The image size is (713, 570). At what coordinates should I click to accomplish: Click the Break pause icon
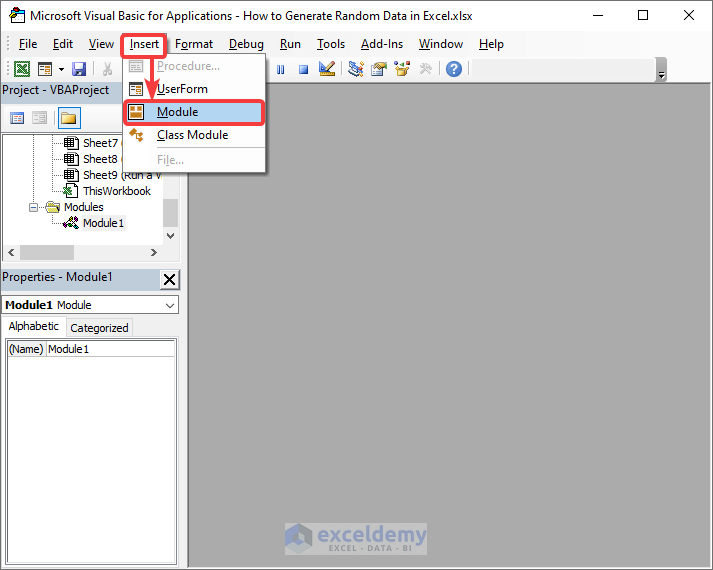281,70
